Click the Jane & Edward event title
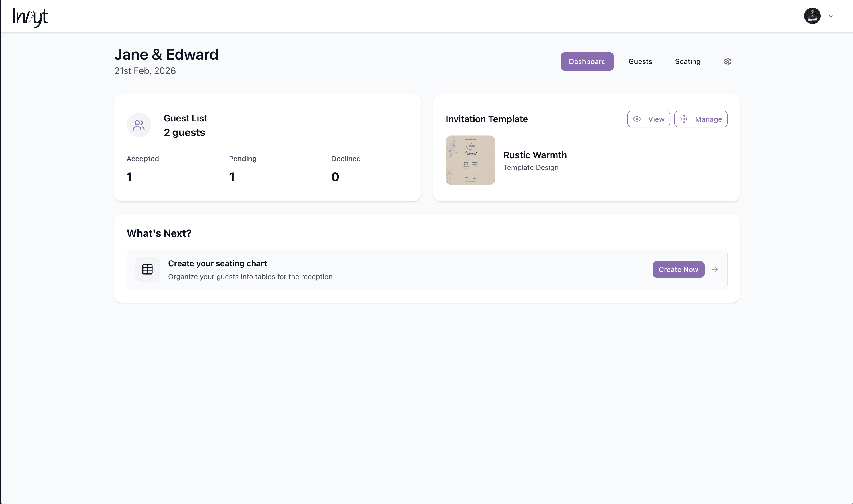This screenshot has width=853, height=504. point(166,54)
